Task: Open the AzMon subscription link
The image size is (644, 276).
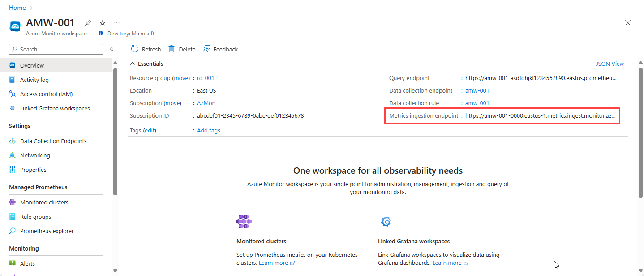Action: click(206, 103)
